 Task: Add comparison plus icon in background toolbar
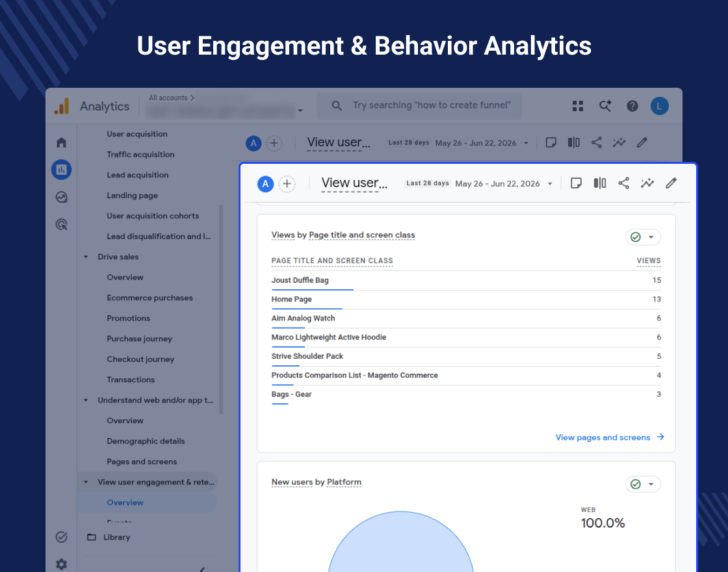pos(274,143)
